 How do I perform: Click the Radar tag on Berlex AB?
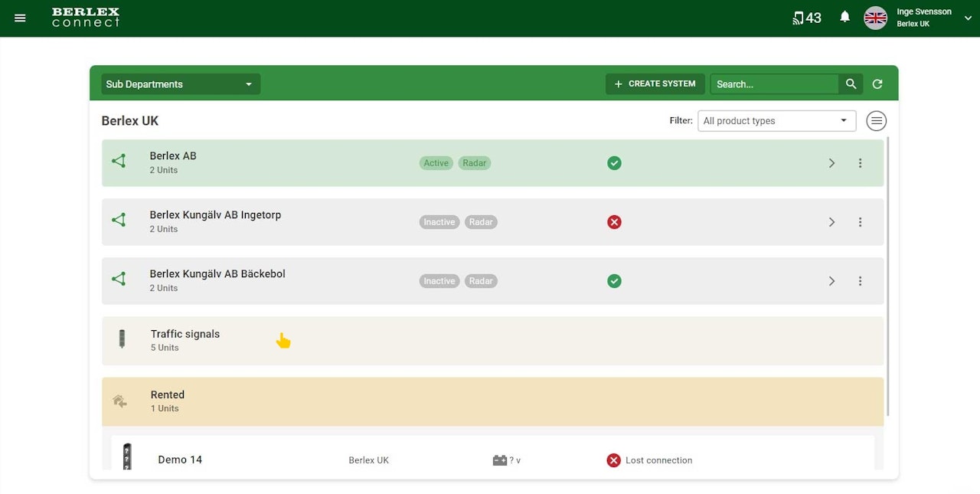[475, 163]
